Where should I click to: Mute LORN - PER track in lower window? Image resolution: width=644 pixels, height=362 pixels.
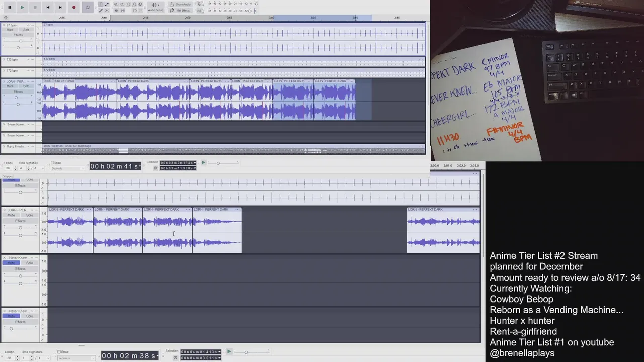[11, 215]
